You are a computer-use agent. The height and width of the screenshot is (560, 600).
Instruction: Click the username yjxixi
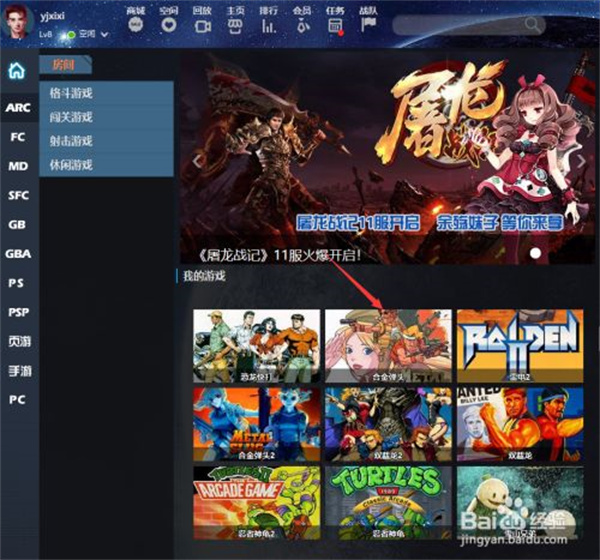(x=52, y=16)
